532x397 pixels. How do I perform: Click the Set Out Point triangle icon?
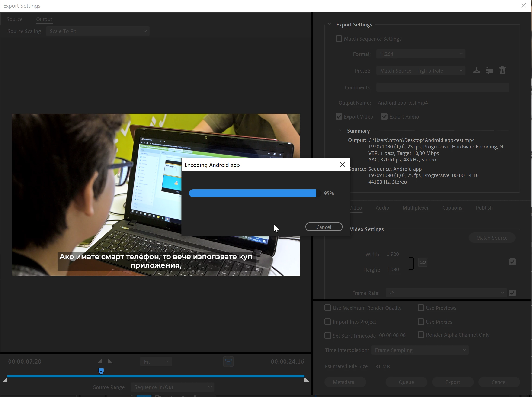[x=110, y=361]
